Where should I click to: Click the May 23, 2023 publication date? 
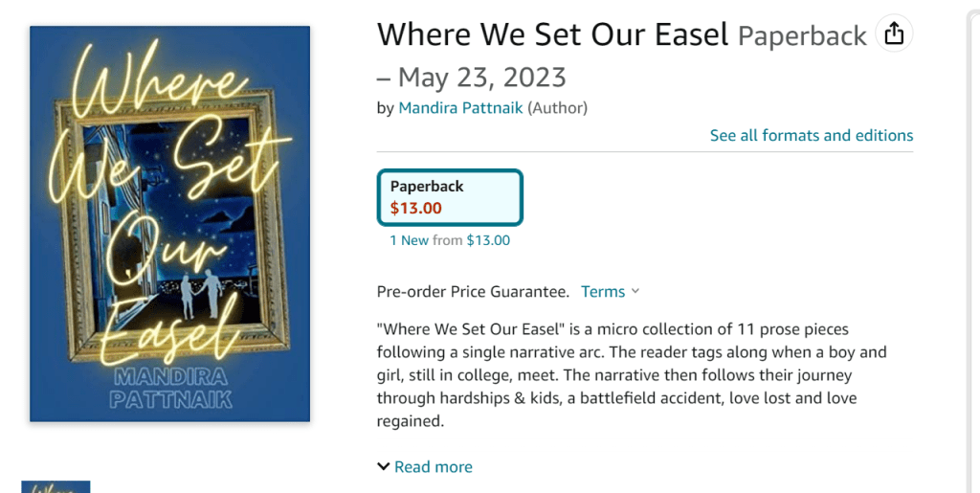[481, 77]
